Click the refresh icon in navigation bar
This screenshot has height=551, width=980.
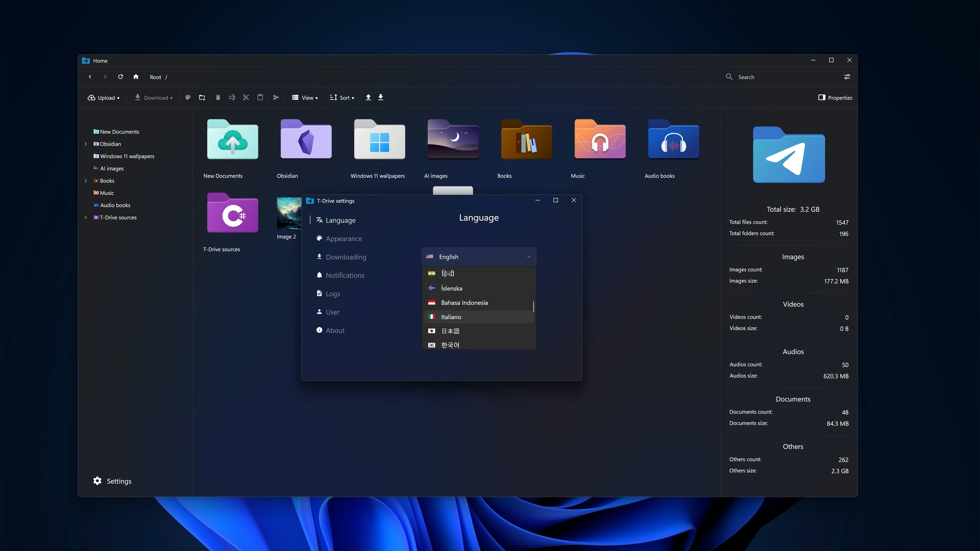click(x=121, y=77)
